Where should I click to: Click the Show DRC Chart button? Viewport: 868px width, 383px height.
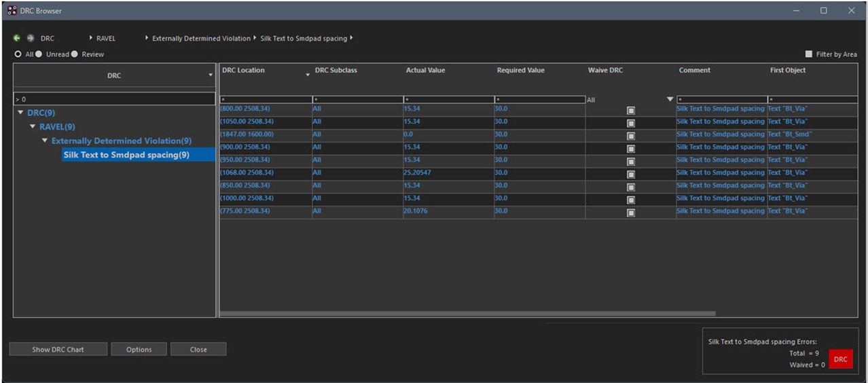[58, 350]
